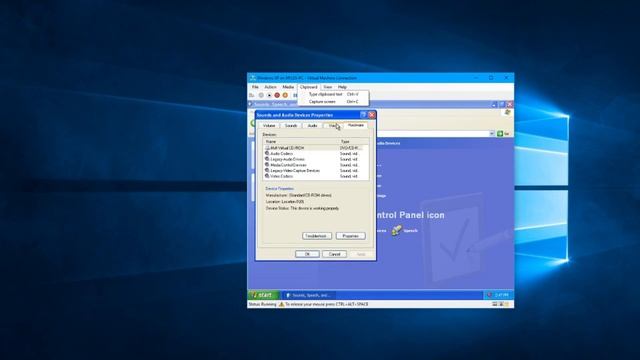This screenshot has width=640, height=360.
Task: Click the XP tray clock
Action: pyautogui.click(x=501, y=295)
